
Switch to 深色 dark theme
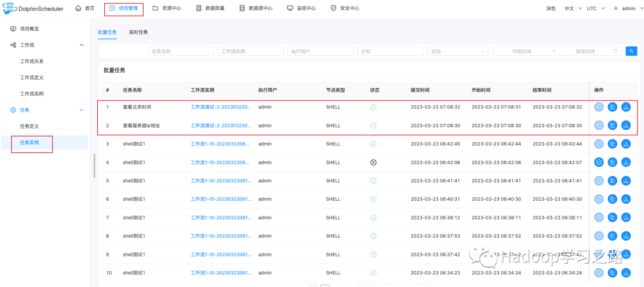click(x=551, y=8)
